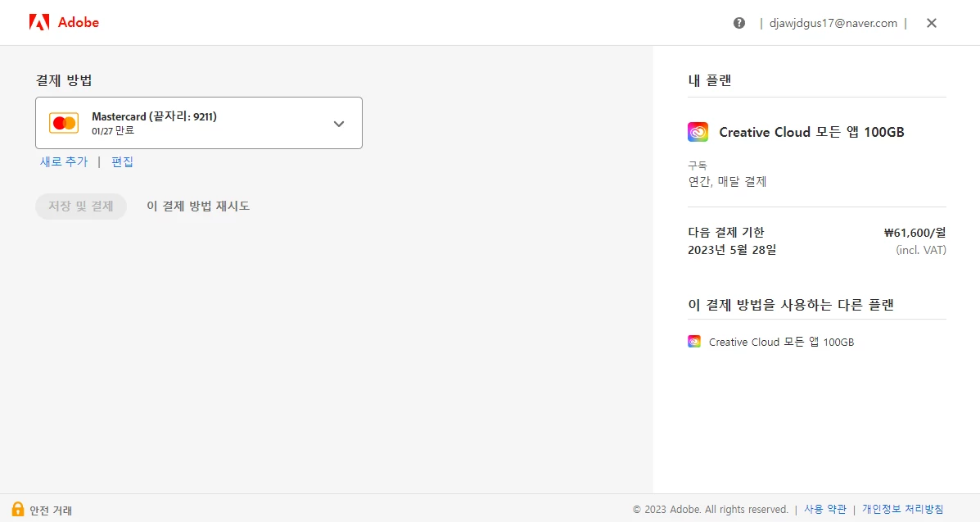980x522 pixels.
Task: Click the 저장 및 결제 button
Action: 80,206
